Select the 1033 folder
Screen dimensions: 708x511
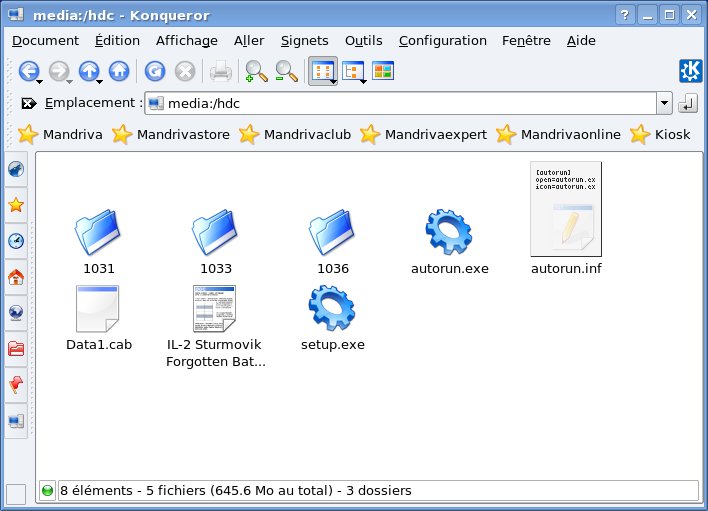(x=215, y=242)
